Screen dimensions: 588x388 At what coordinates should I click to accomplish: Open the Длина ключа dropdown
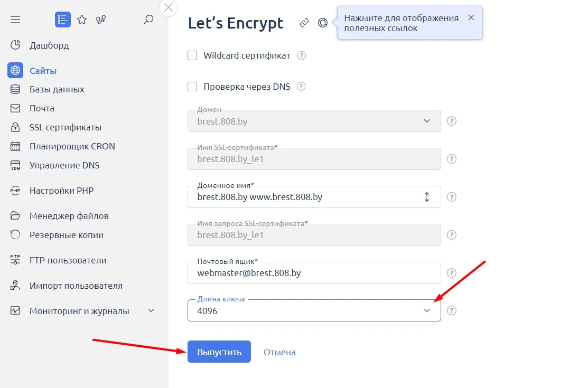tap(314, 310)
